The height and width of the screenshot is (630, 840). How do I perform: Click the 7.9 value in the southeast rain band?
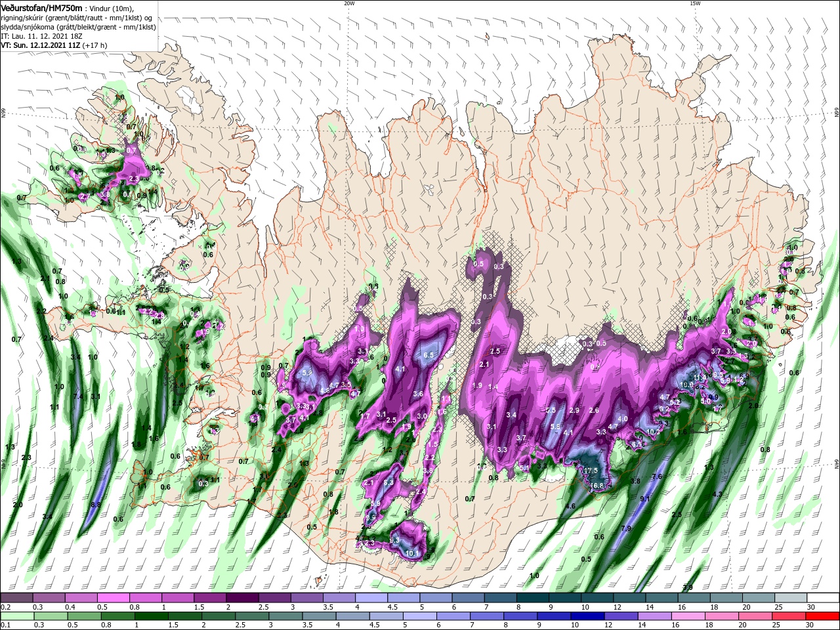coord(625,528)
